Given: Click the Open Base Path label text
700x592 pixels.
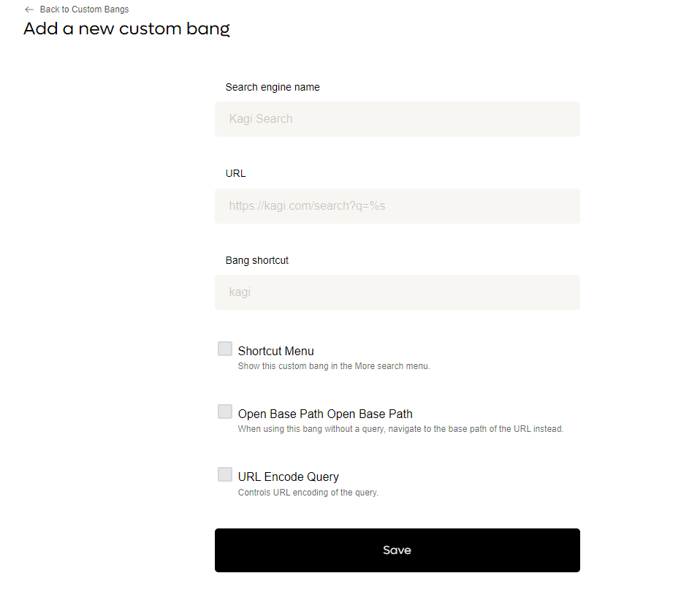Looking at the screenshot, I should point(325,414).
